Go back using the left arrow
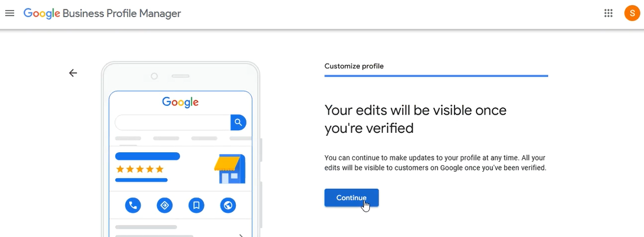The height and width of the screenshot is (237, 644). tap(73, 73)
